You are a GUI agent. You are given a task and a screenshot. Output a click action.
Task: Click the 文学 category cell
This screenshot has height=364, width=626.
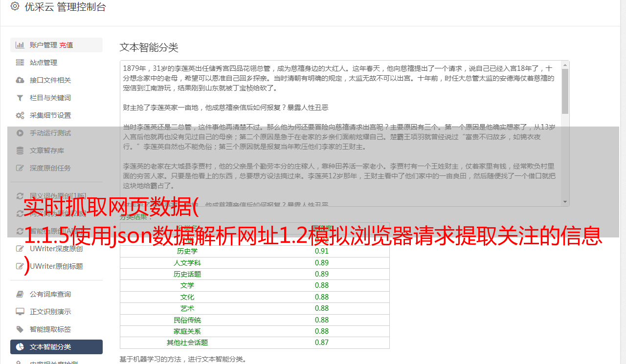pos(187,285)
